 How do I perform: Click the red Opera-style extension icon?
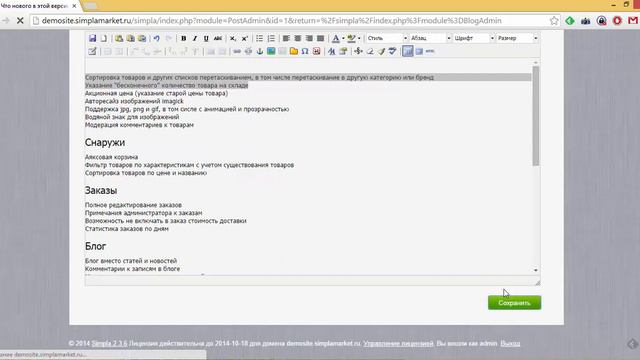click(x=617, y=20)
